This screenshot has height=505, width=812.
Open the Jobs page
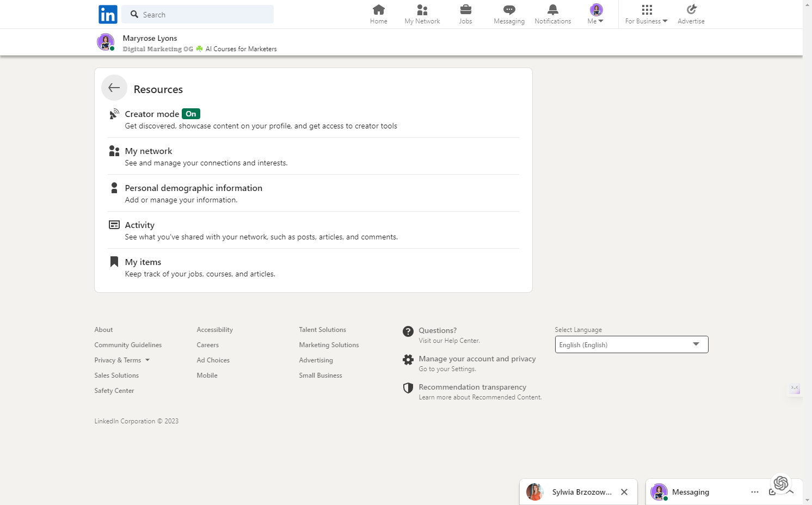(x=466, y=14)
